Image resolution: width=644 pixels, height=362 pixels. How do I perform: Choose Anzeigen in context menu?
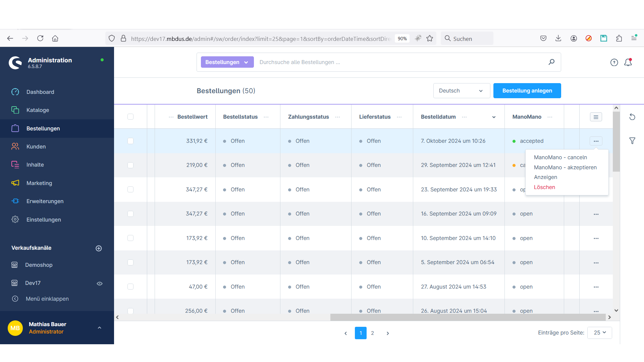(x=545, y=177)
